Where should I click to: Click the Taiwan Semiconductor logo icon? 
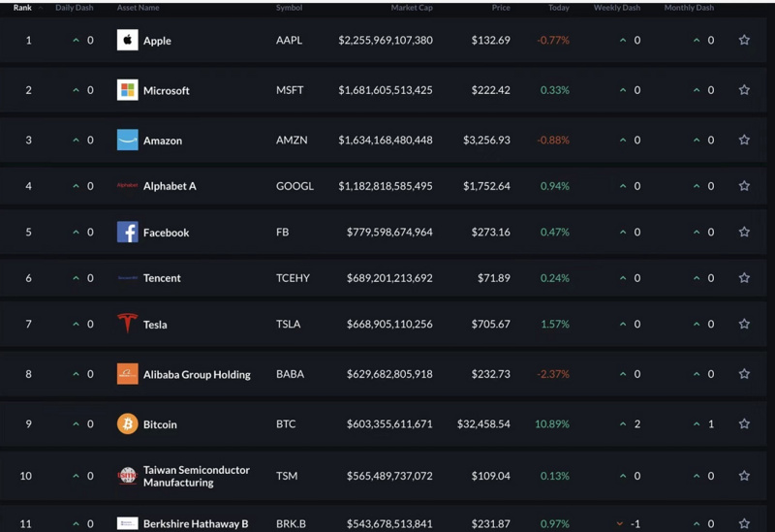(128, 476)
